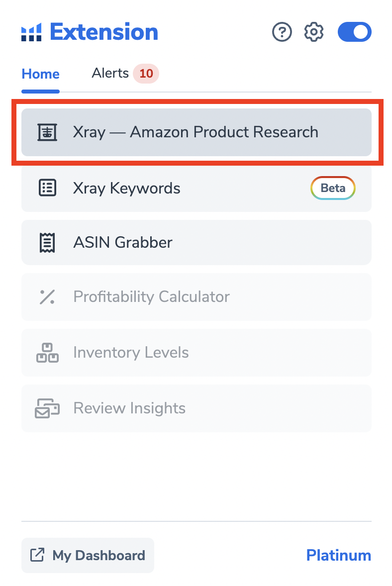Screen dimensions: 392x586
Task: Click the ASIN Grabber receipt icon
Action: tap(47, 243)
